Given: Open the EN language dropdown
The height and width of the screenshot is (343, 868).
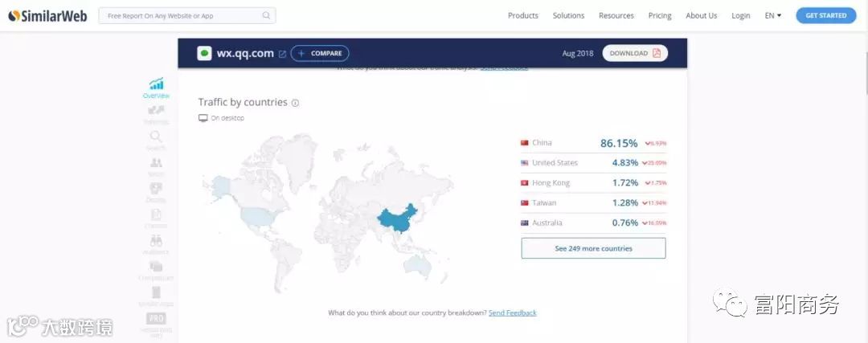Looking at the screenshot, I should pyautogui.click(x=773, y=15).
